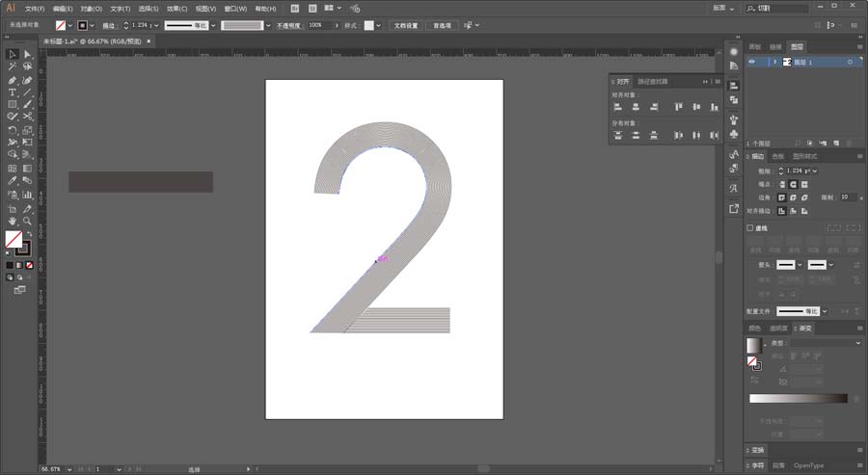
Task: Open the 效果(C) menu
Action: click(177, 9)
